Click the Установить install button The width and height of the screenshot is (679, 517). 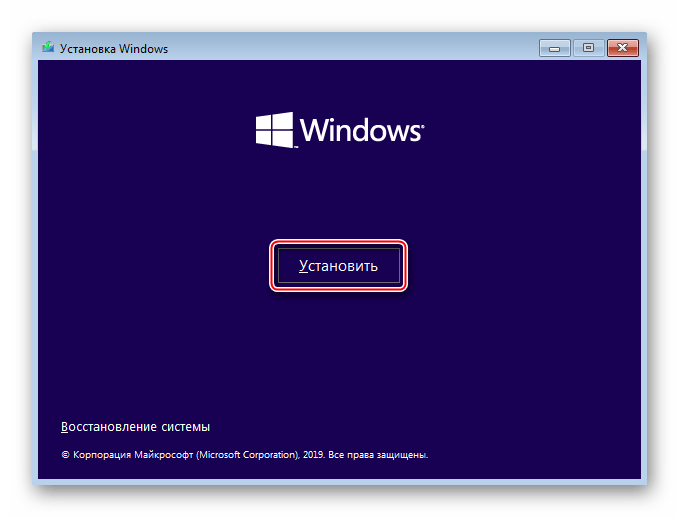(x=338, y=265)
